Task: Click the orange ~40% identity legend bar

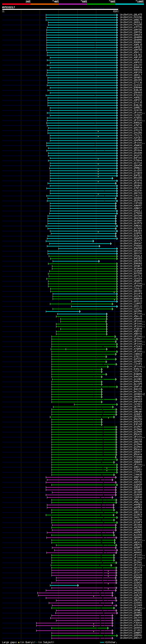Action: click(45, 4)
